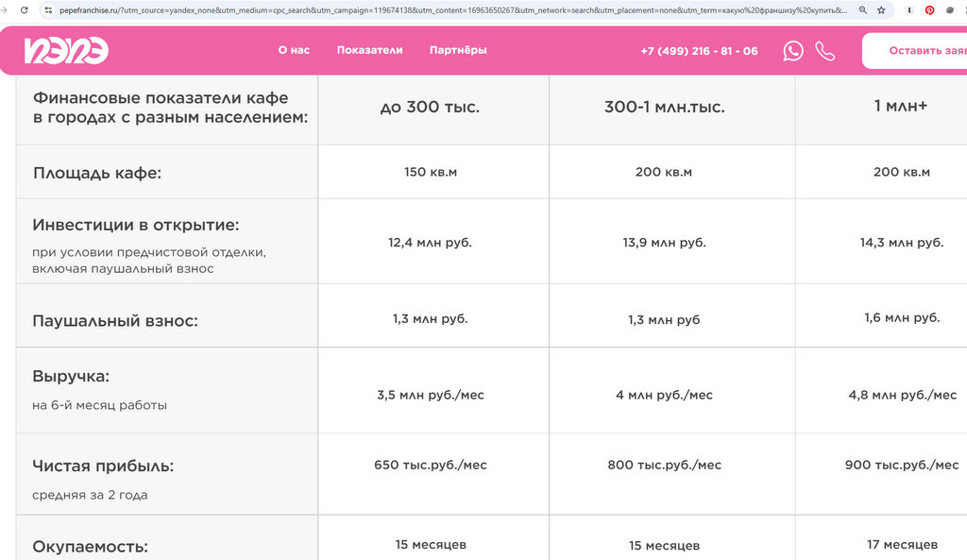This screenshot has height=560, width=967.
Task: Click the ПЭПЭ logo
Action: click(x=67, y=51)
